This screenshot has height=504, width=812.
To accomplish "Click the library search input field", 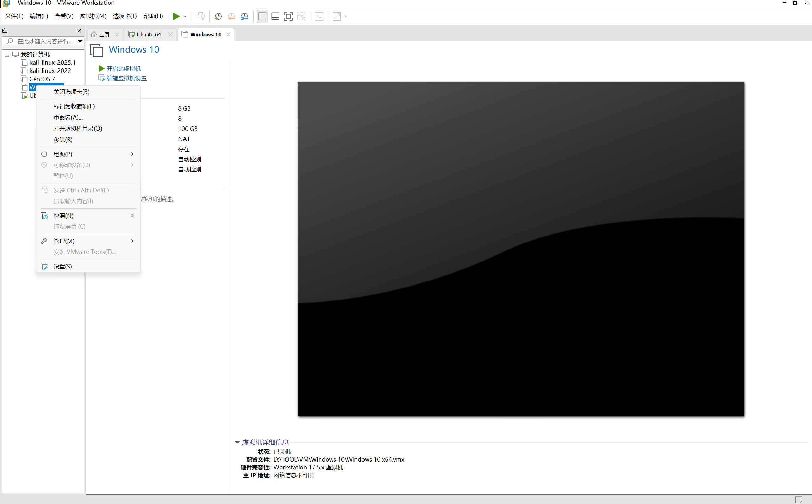I will [43, 41].
